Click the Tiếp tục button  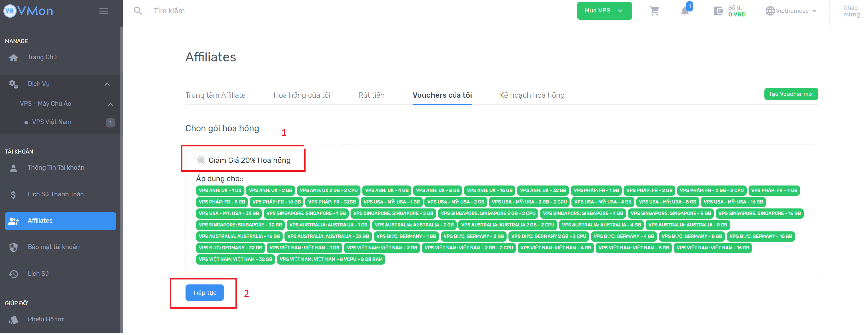coord(205,293)
